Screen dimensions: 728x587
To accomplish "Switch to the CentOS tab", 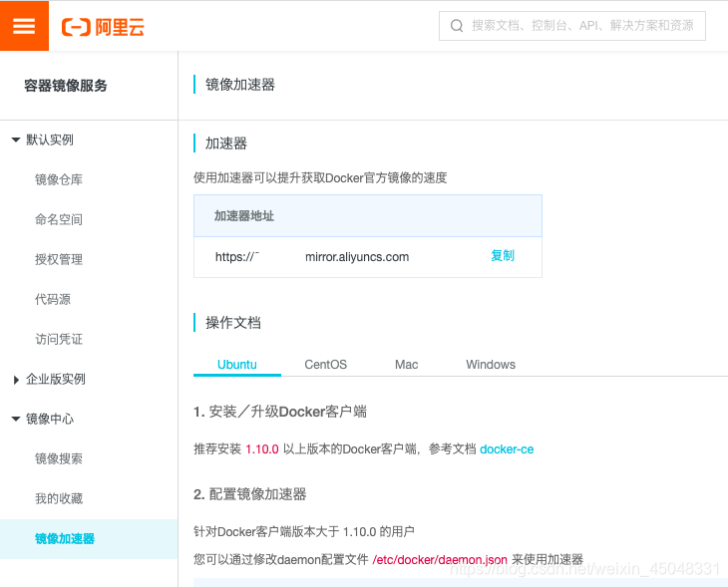I will coord(325,365).
